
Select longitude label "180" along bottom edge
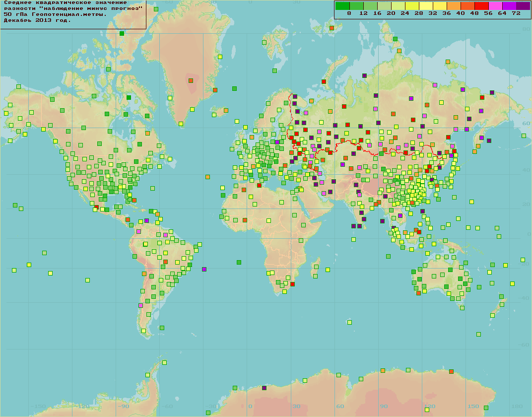click(x=517, y=406)
